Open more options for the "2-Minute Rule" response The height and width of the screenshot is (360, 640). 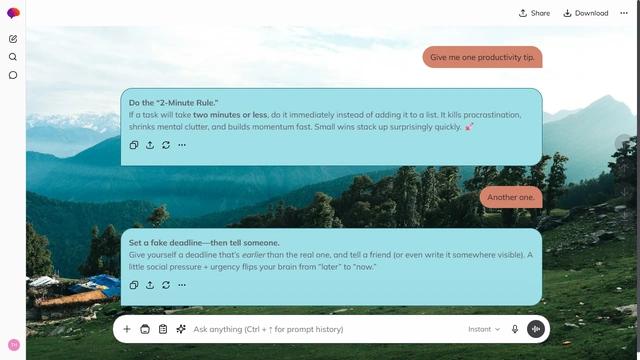[x=182, y=145]
